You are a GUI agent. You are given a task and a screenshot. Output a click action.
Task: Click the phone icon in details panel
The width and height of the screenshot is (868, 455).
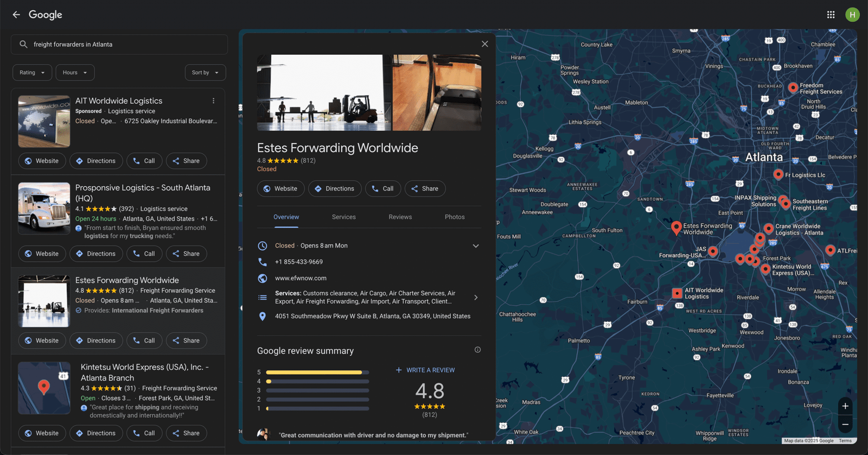[263, 262]
